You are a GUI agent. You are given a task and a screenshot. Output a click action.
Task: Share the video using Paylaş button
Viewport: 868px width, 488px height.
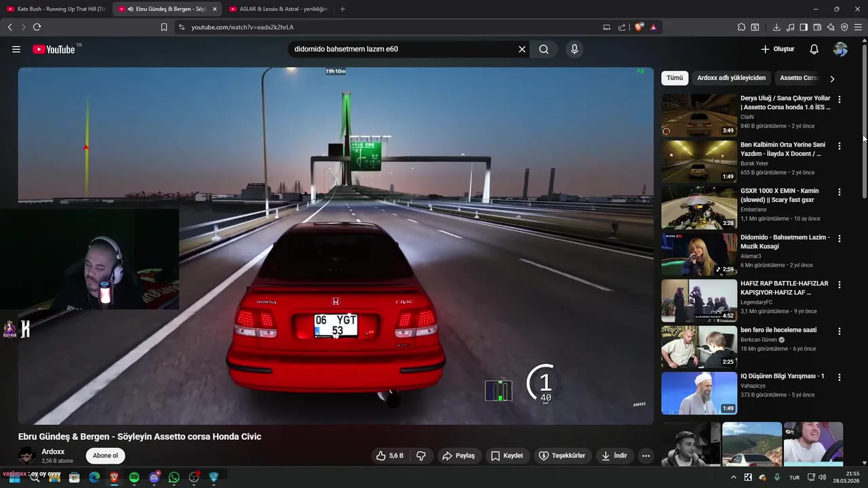[458, 455]
